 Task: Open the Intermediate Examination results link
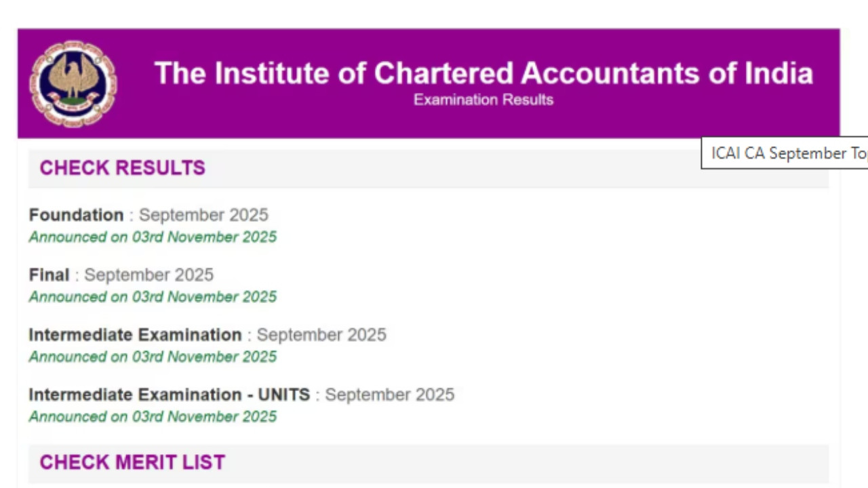point(135,335)
